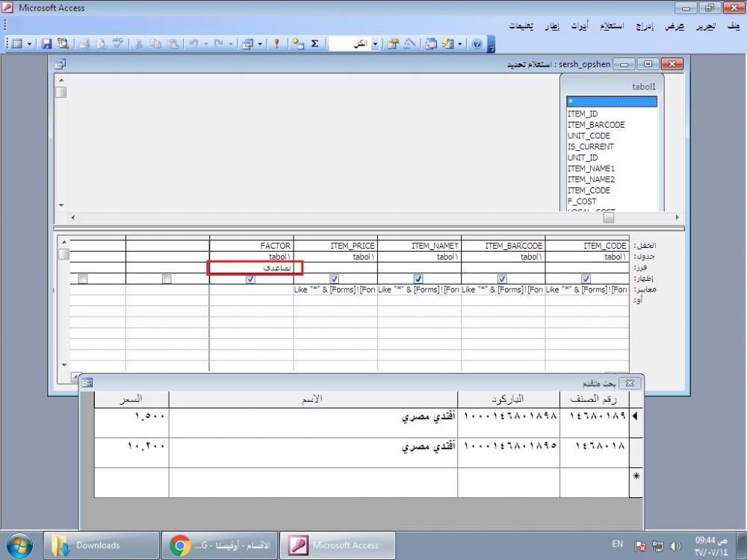Open Toolbar Options arrow at toolbar end

(492, 45)
